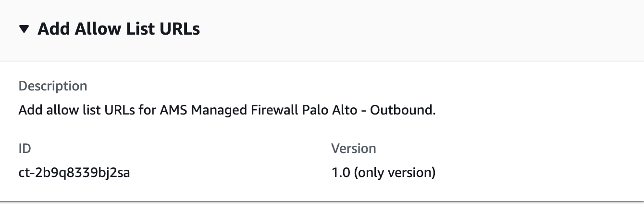The image size is (644, 204).
Task: Collapse the Add Allow List URLs section
Action: coord(24,30)
